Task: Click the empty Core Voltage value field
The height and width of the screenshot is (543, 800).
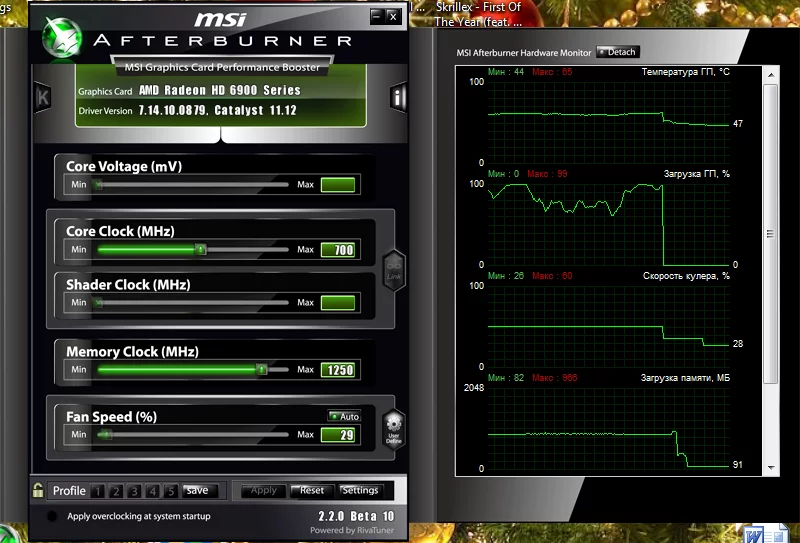Action: 338,185
